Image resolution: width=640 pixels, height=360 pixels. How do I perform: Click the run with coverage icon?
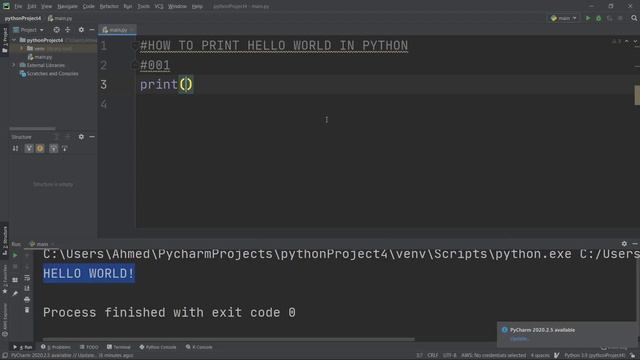pos(609,18)
